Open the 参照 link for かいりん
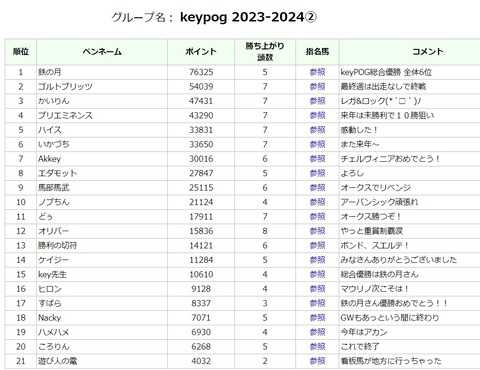 click(317, 101)
